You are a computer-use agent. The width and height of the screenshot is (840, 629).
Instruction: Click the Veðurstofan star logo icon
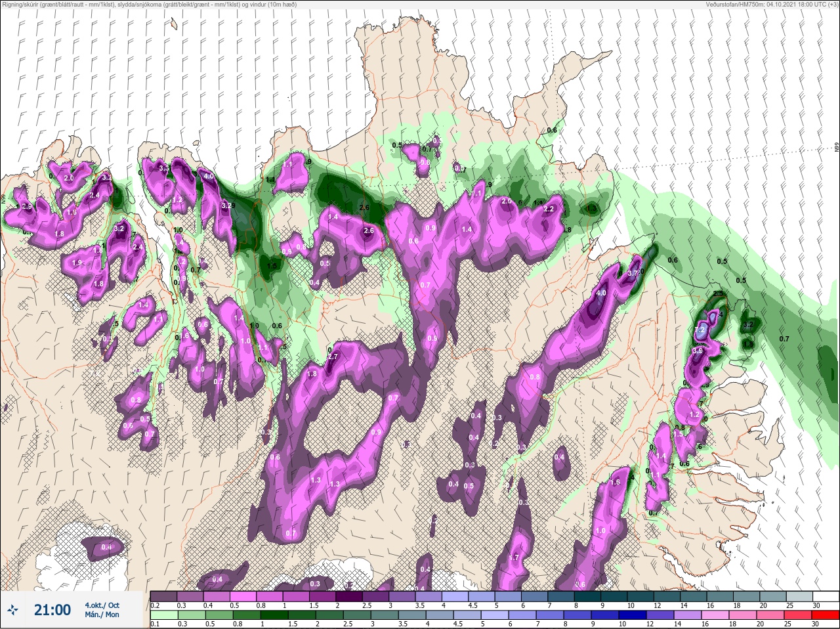point(13,610)
